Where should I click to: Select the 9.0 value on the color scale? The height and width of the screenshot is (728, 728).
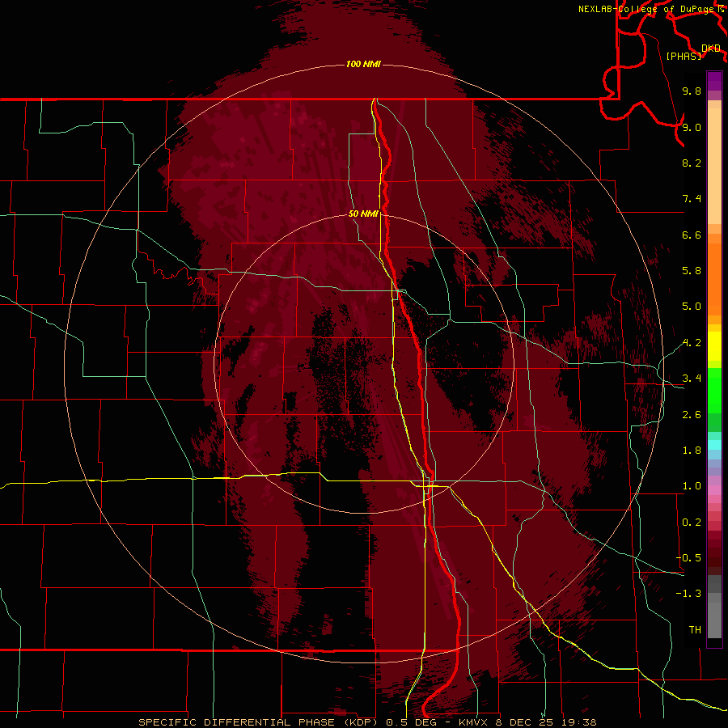(692, 127)
